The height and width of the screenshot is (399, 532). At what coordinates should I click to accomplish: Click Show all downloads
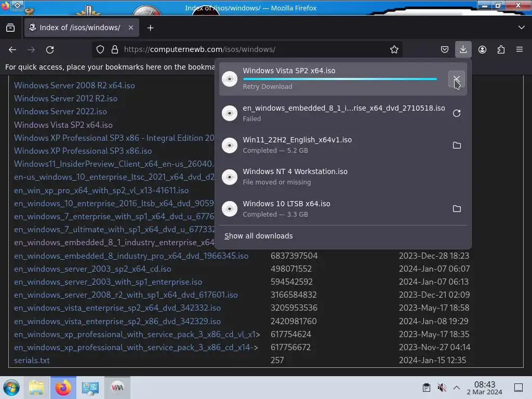pyautogui.click(x=259, y=236)
